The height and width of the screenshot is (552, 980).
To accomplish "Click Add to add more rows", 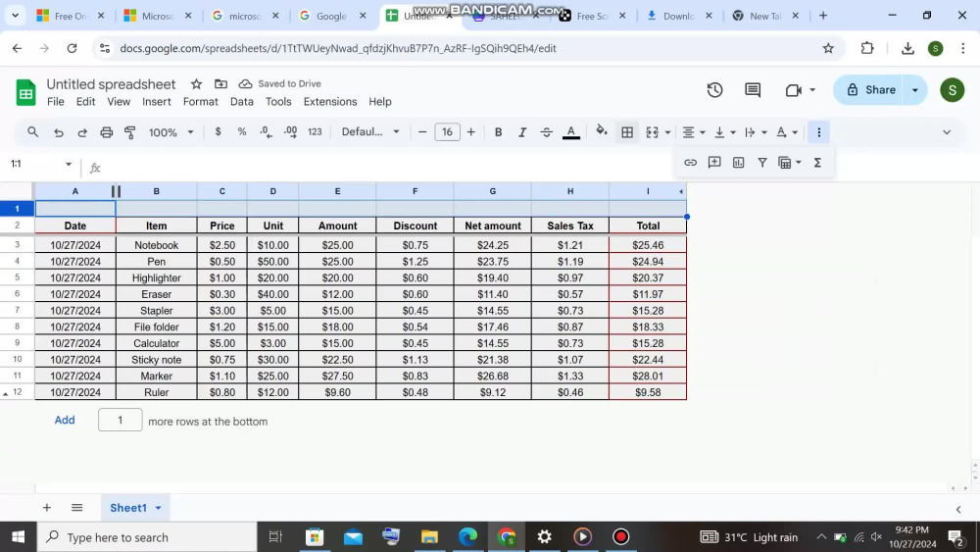I will tap(65, 420).
